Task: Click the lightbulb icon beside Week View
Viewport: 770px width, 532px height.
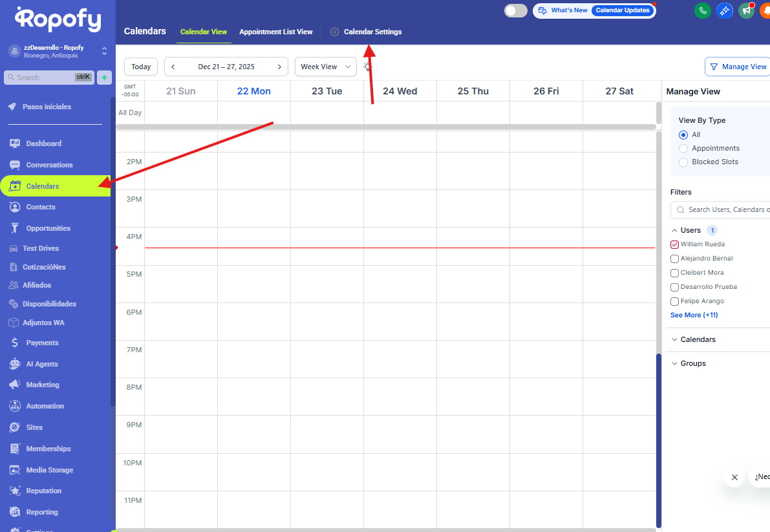Action: point(368,67)
